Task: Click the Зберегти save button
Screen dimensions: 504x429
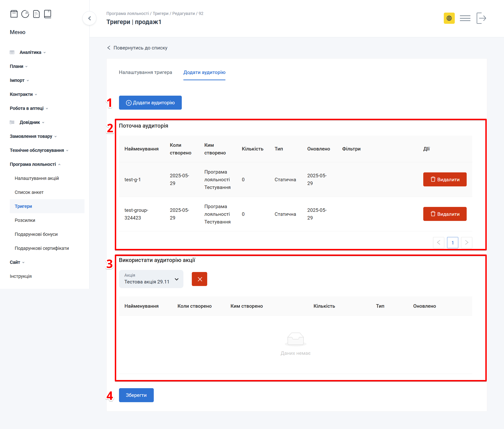Action: tap(136, 395)
